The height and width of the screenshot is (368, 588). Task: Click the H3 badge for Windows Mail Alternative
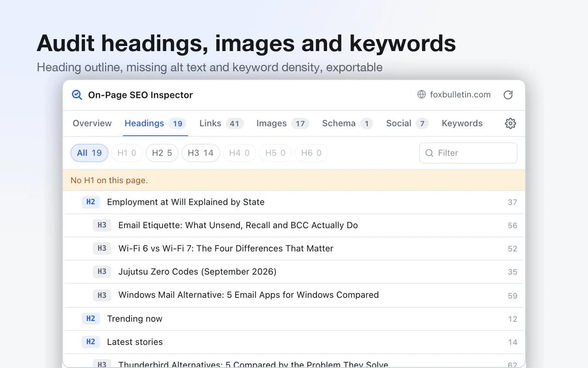click(102, 295)
